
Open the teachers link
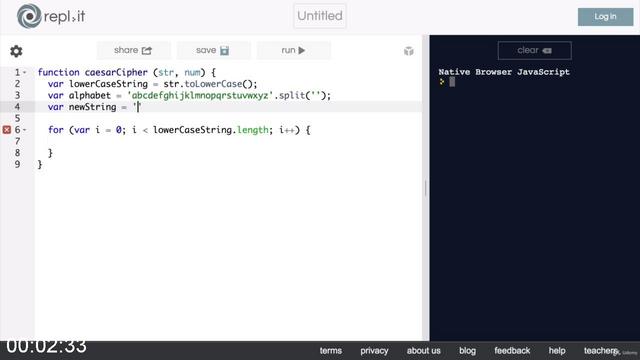600,351
